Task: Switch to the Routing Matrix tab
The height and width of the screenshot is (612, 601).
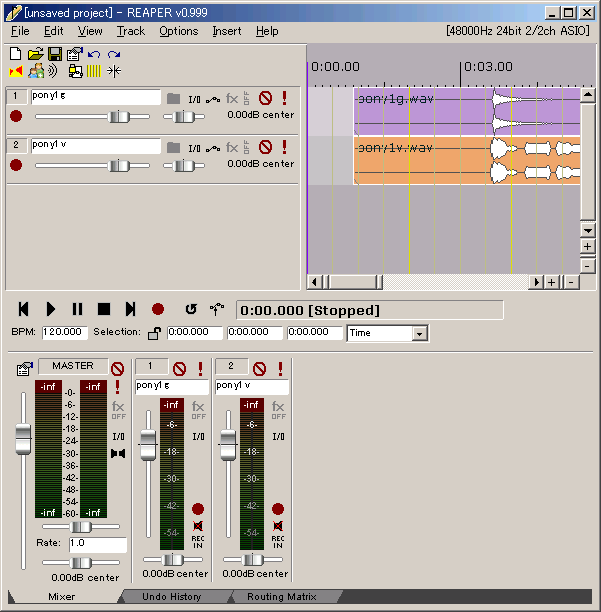Action: [281, 596]
